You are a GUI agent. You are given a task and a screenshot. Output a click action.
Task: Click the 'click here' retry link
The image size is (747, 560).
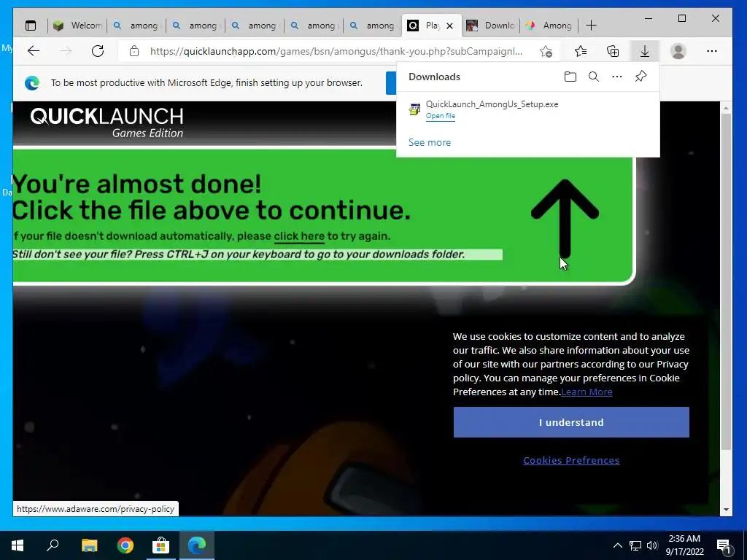coord(299,236)
